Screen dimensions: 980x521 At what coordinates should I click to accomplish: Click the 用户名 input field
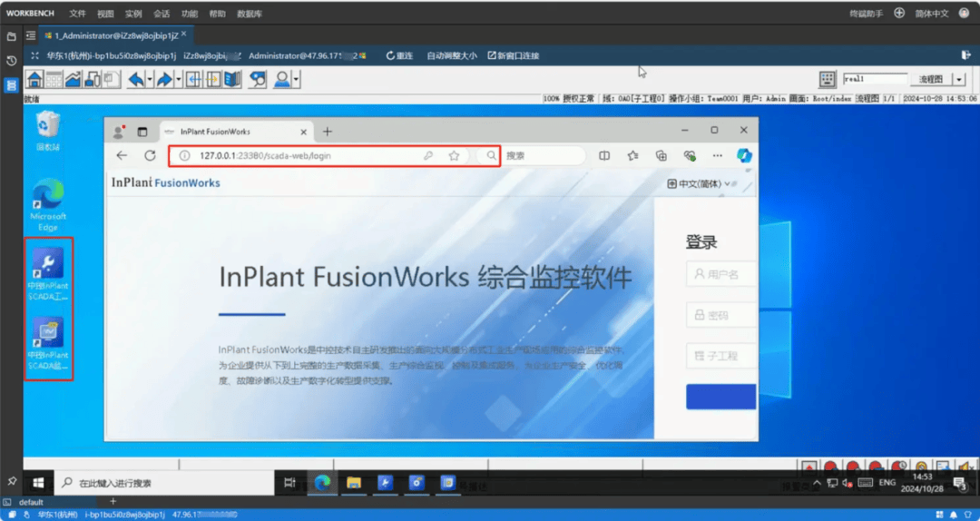(x=720, y=274)
